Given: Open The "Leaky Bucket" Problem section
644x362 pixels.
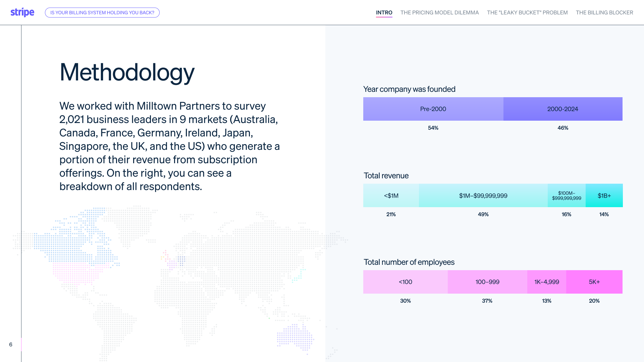Looking at the screenshot, I should point(527,12).
